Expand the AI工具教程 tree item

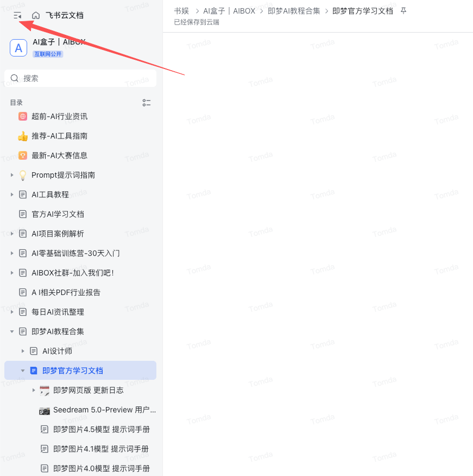coord(12,195)
